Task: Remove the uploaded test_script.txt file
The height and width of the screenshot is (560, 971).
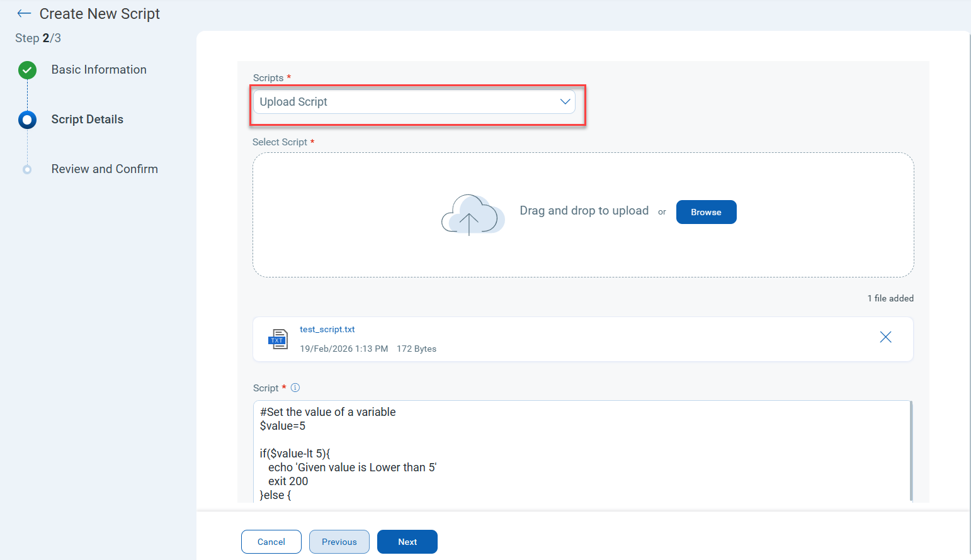Action: pyautogui.click(x=885, y=337)
